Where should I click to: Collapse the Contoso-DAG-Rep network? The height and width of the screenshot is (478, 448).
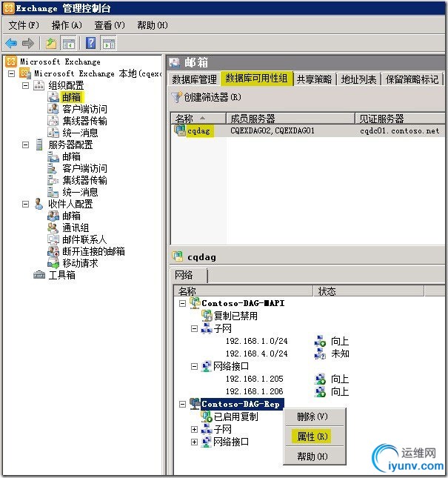(182, 404)
